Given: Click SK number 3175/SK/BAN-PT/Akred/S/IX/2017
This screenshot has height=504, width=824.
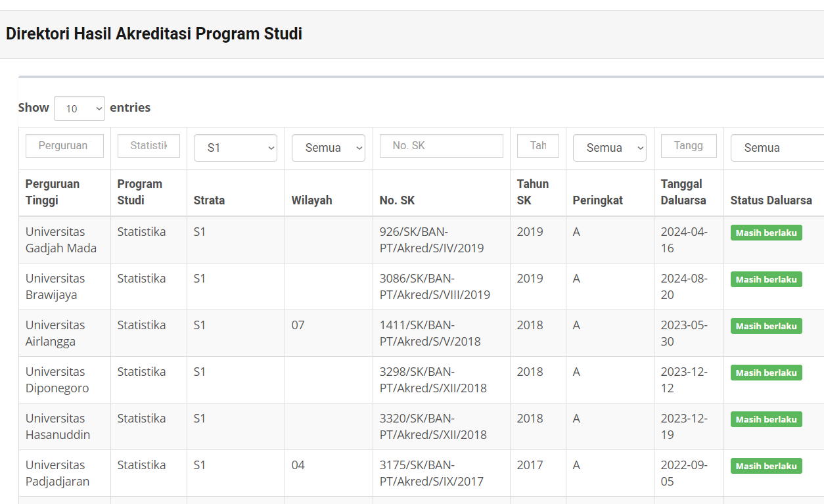Looking at the screenshot, I should click(x=432, y=473).
